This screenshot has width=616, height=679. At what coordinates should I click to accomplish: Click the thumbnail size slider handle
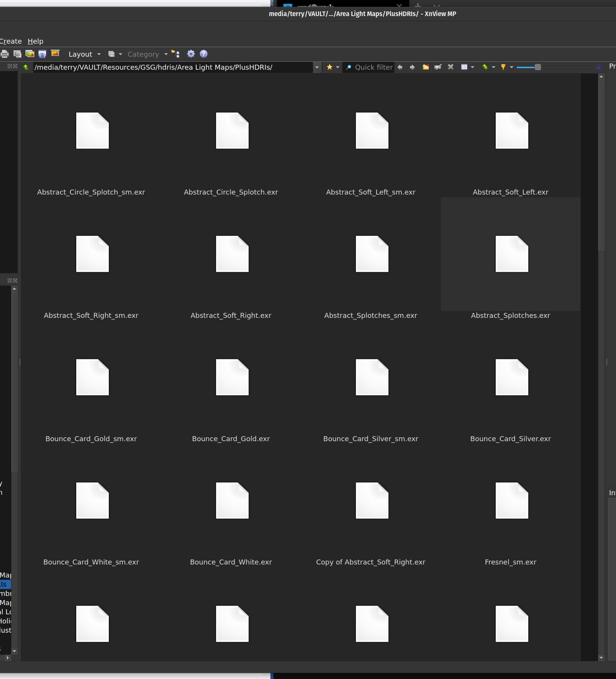pos(538,67)
